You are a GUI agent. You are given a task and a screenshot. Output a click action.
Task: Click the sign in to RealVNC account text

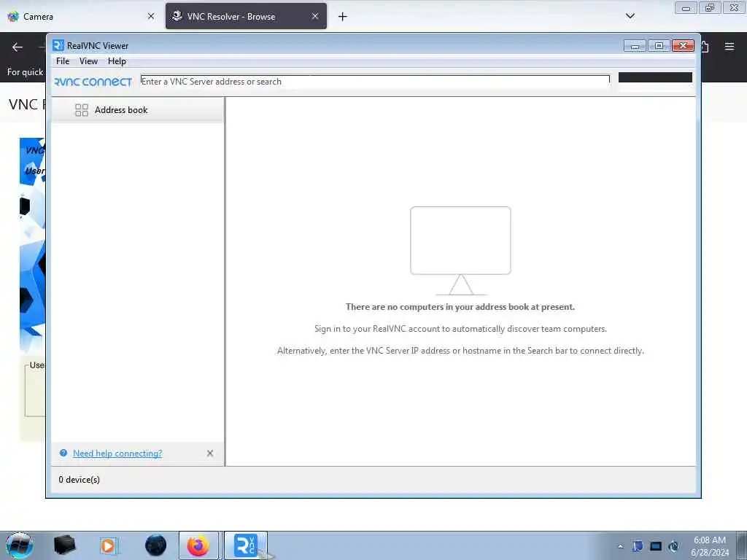click(460, 329)
